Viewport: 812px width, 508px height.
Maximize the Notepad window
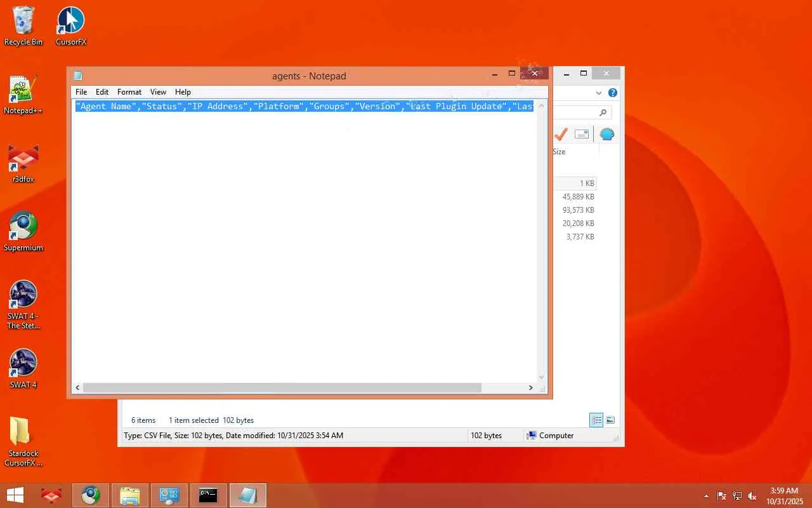point(512,74)
